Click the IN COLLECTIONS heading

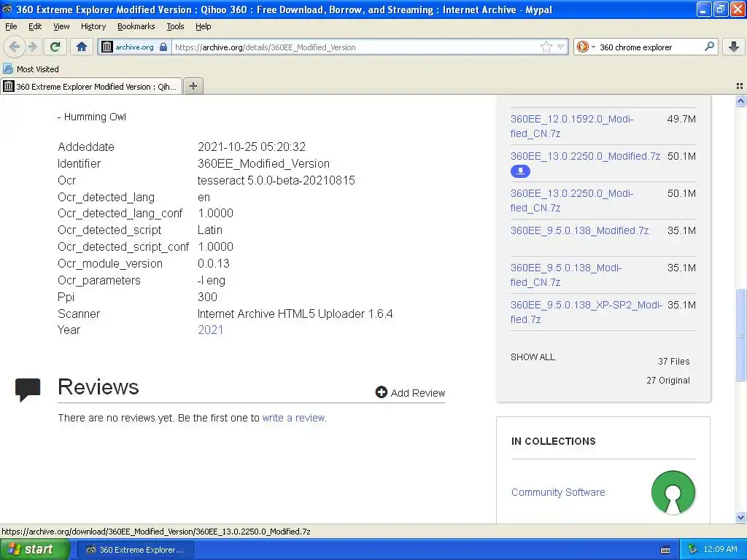553,441
